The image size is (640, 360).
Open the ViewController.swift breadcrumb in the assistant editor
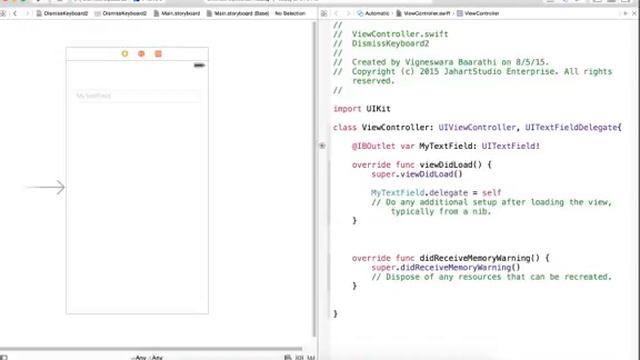tap(423, 13)
